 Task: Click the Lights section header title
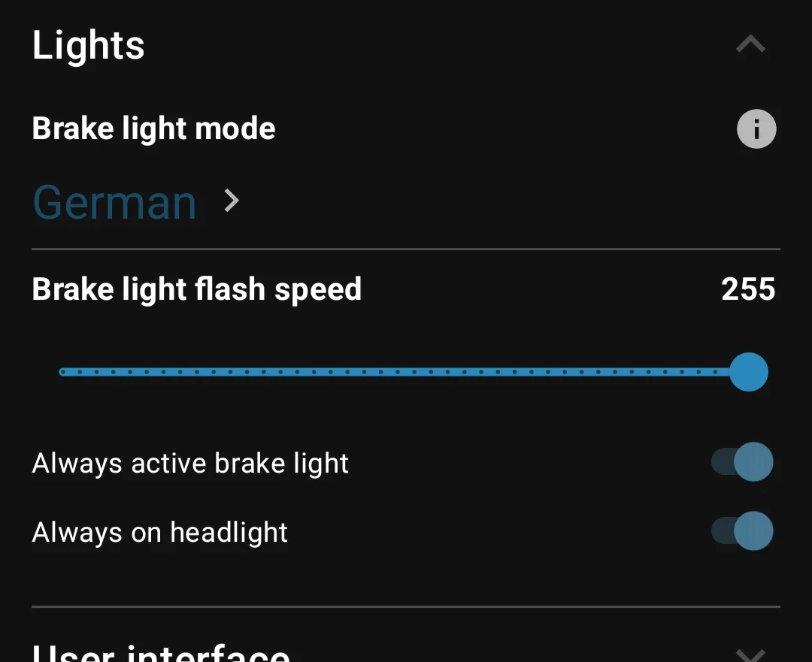pos(89,46)
